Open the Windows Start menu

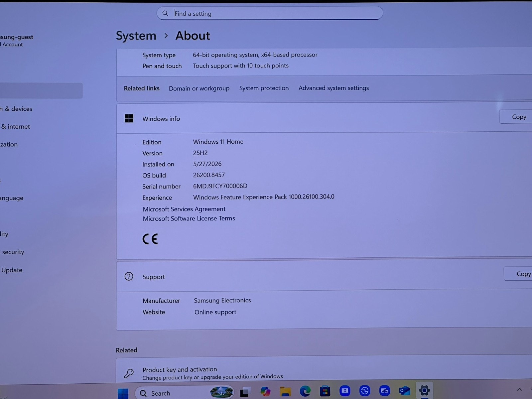(x=123, y=393)
